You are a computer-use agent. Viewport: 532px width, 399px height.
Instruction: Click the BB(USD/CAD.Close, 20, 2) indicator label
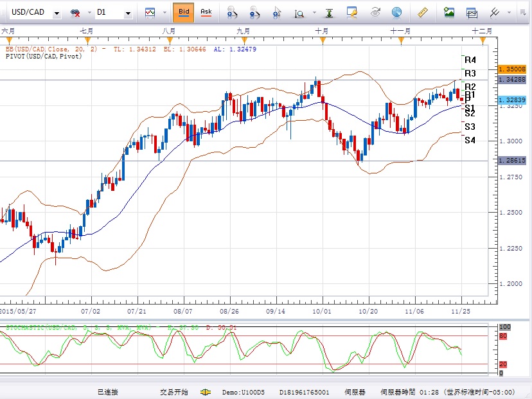(51, 49)
